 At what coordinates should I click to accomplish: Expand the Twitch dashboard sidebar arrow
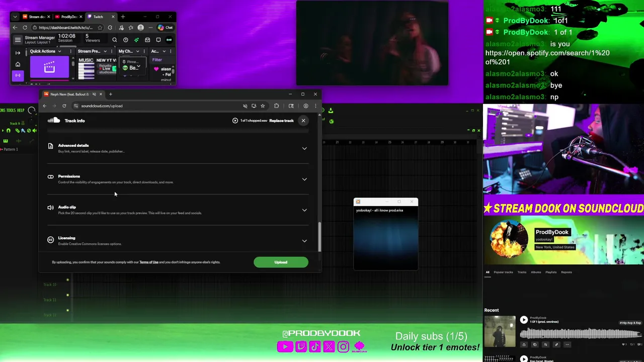pyautogui.click(x=18, y=53)
